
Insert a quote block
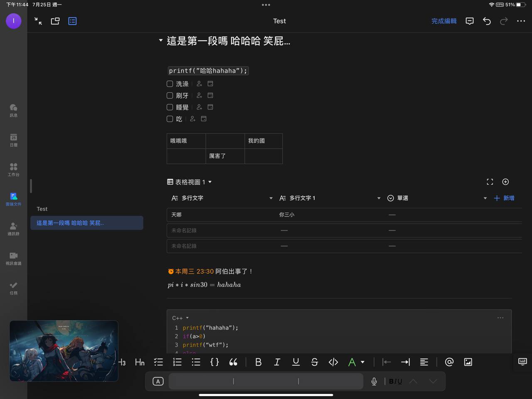pos(233,362)
